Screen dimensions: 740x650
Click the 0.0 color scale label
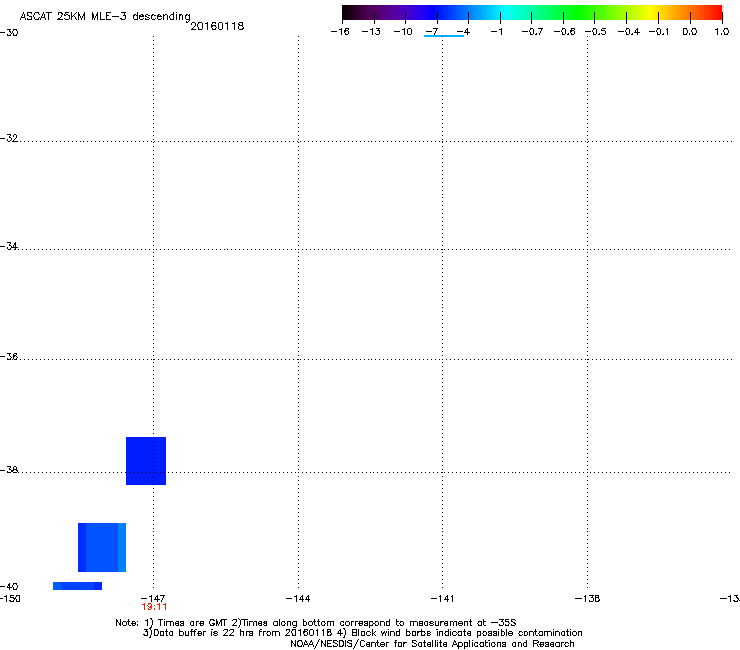690,32
